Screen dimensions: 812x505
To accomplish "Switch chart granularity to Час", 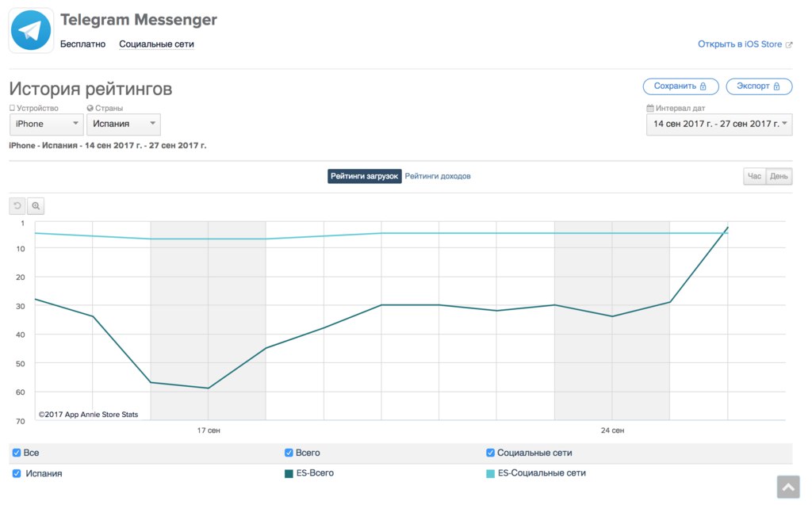I will click(754, 176).
